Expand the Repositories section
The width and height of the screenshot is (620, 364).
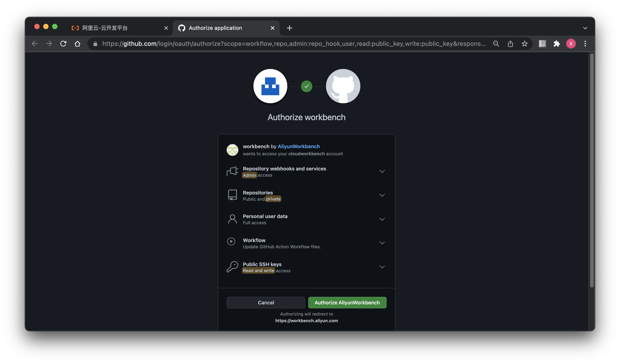381,195
